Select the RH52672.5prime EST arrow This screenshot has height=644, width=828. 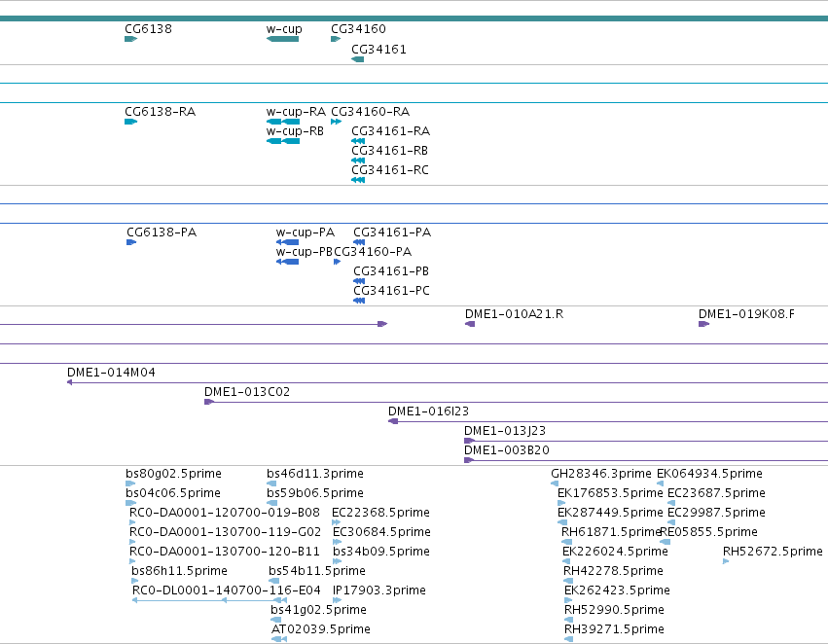726,561
